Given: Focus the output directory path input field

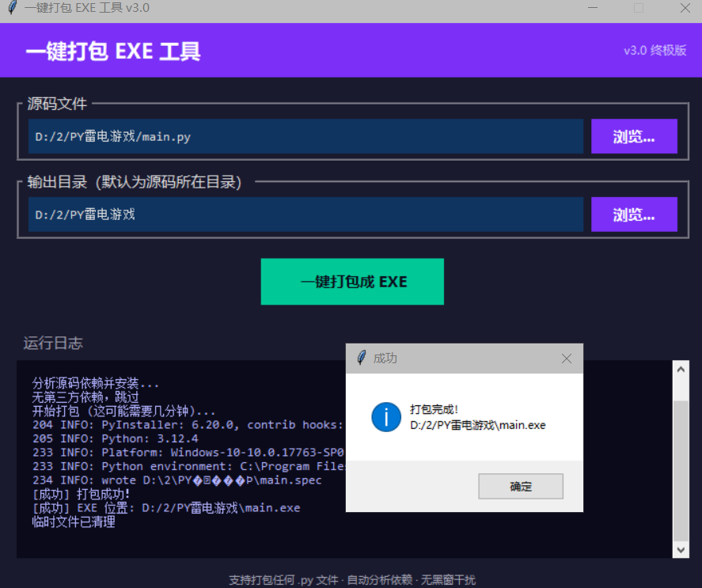Looking at the screenshot, I should (x=305, y=214).
